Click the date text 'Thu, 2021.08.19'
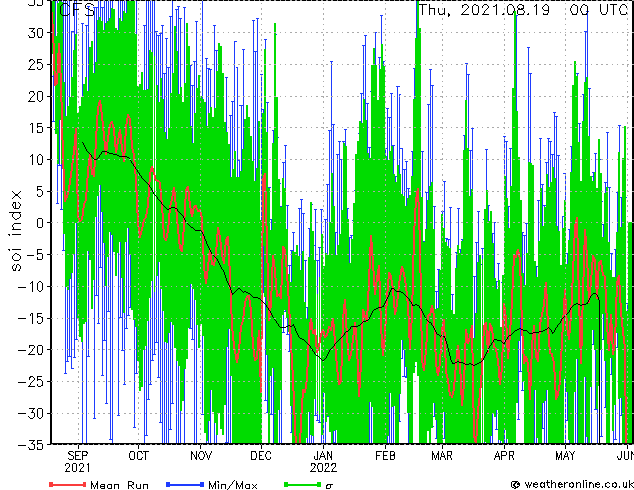 tap(484, 9)
